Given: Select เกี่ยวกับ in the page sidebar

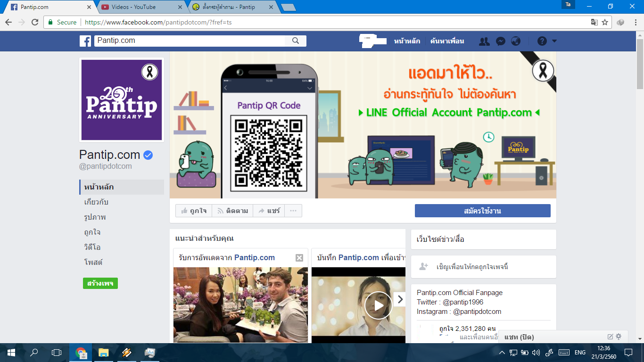Looking at the screenshot, I should click(x=96, y=202).
